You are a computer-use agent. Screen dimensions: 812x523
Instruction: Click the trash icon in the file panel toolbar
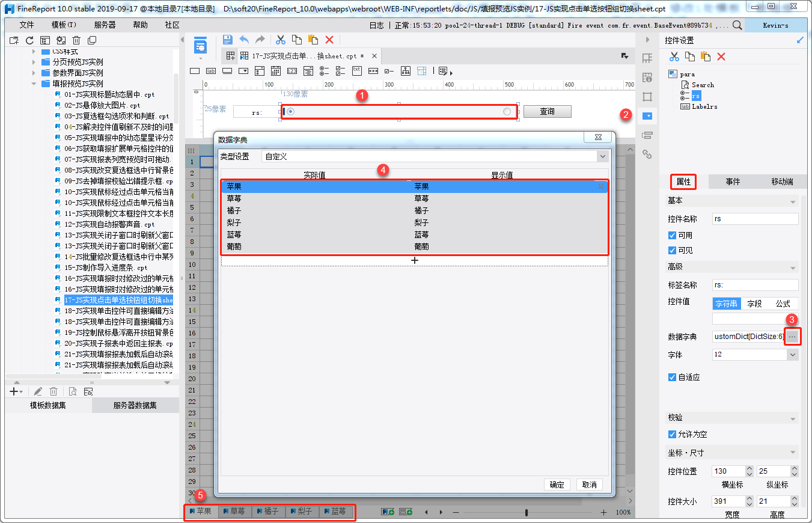[x=76, y=40]
